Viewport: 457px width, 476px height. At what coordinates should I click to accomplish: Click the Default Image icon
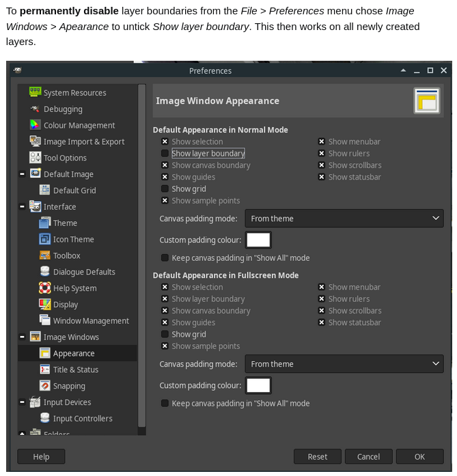[x=36, y=173]
